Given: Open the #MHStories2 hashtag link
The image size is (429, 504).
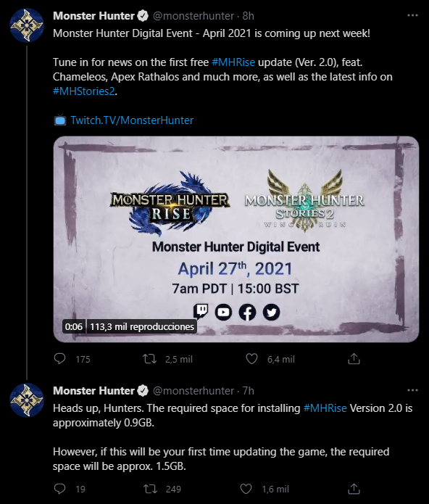Looking at the screenshot, I should pyautogui.click(x=84, y=91).
